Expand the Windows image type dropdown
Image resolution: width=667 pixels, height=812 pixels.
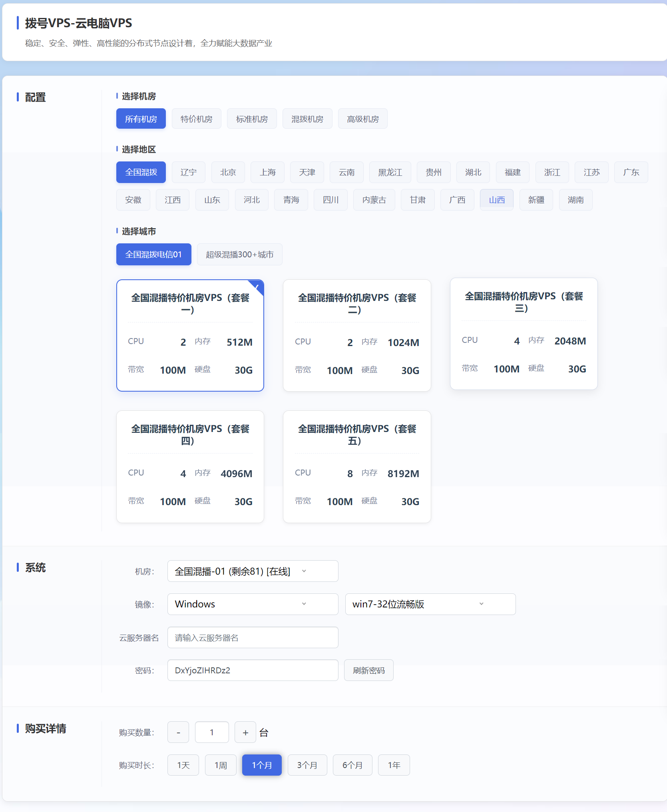(253, 604)
